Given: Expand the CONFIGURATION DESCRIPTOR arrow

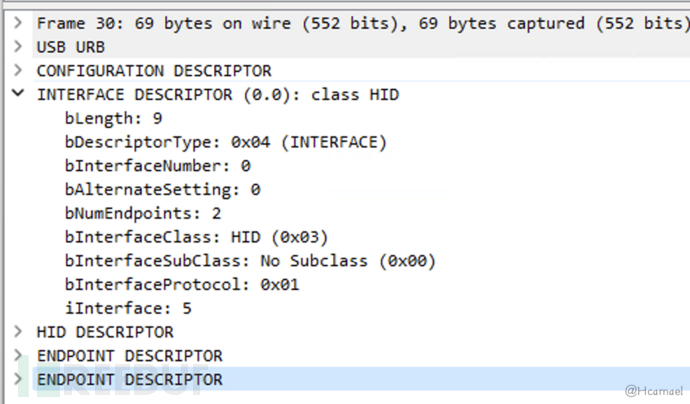Looking at the screenshot, I should click(x=18, y=70).
